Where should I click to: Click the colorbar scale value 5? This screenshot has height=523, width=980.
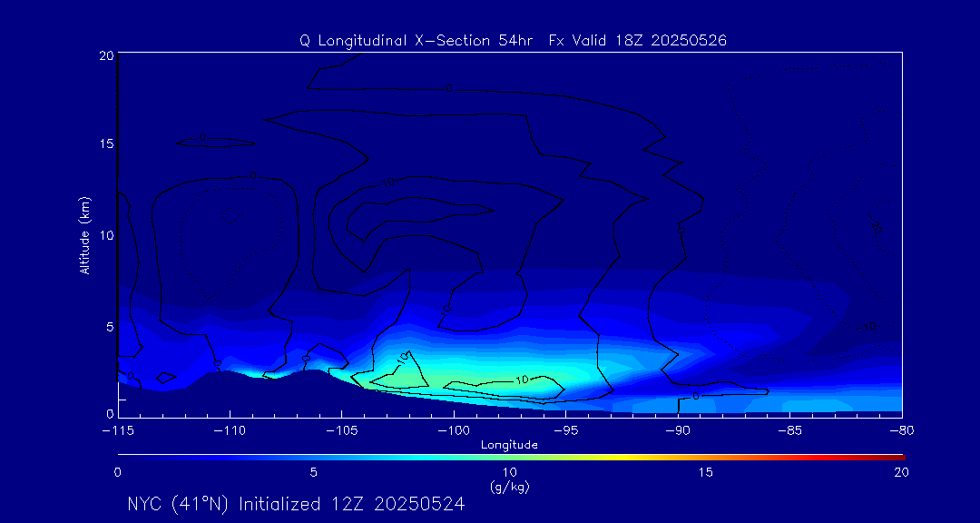pos(313,473)
